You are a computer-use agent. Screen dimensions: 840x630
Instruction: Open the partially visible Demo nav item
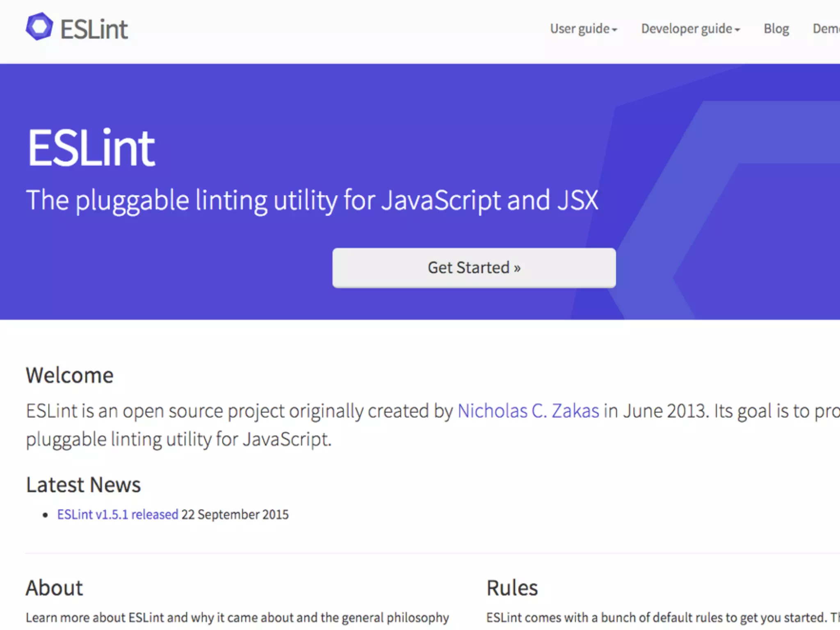826,29
